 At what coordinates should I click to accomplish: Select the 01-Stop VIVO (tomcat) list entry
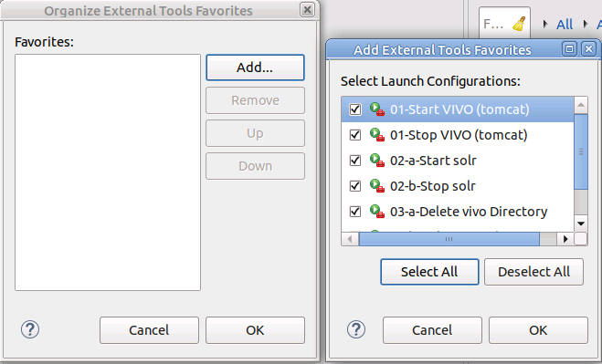point(458,135)
